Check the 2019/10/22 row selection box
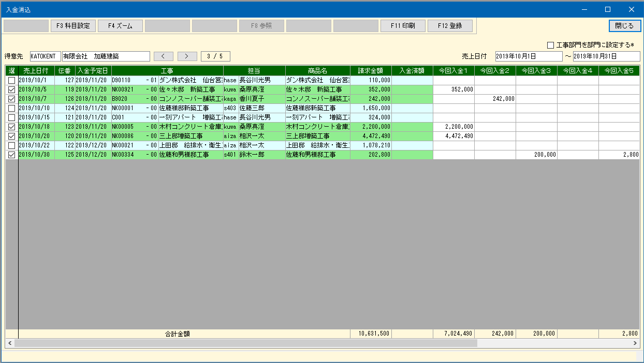 pyautogui.click(x=11, y=145)
